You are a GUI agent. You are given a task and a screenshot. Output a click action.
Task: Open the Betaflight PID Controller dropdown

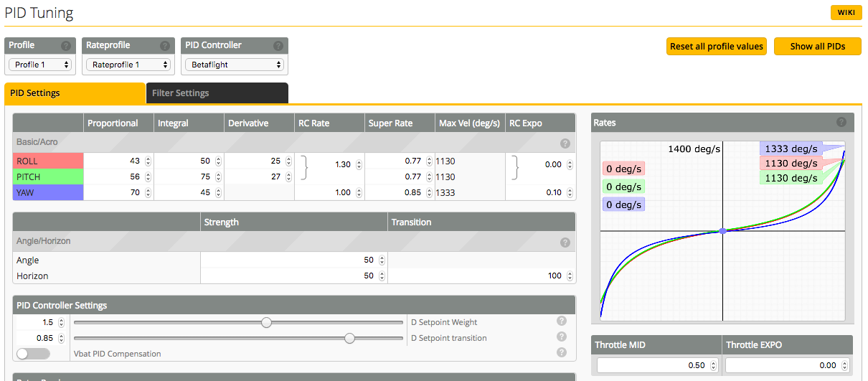235,65
